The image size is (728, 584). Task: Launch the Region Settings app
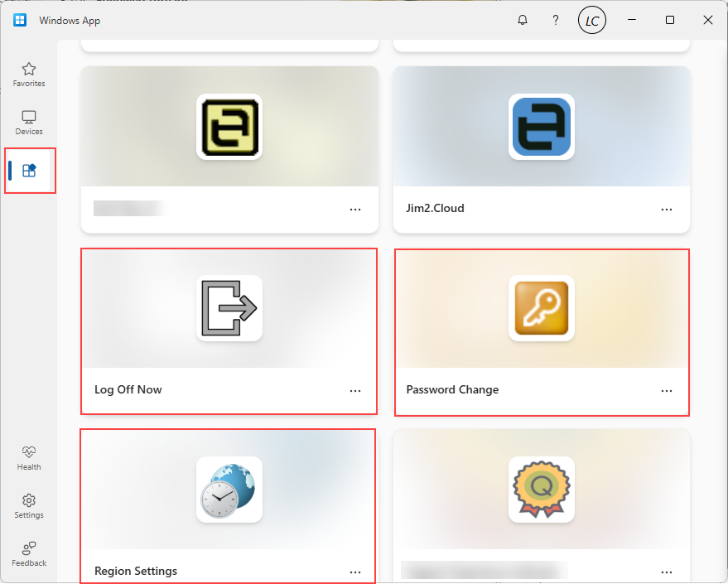pyautogui.click(x=229, y=490)
